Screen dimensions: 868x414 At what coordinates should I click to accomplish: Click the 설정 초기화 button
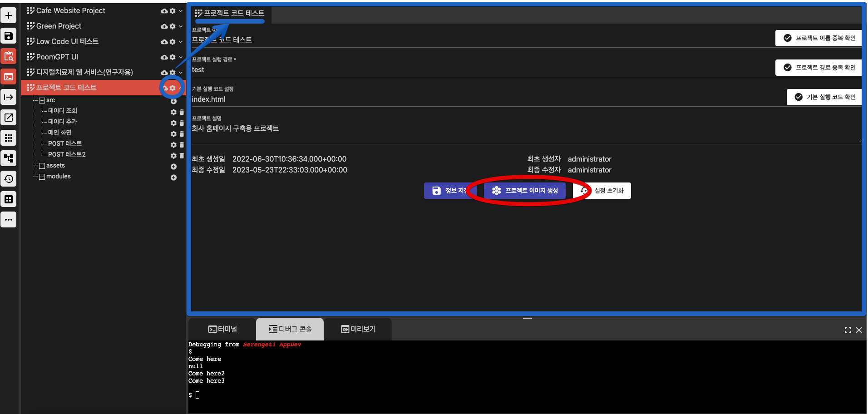click(603, 191)
